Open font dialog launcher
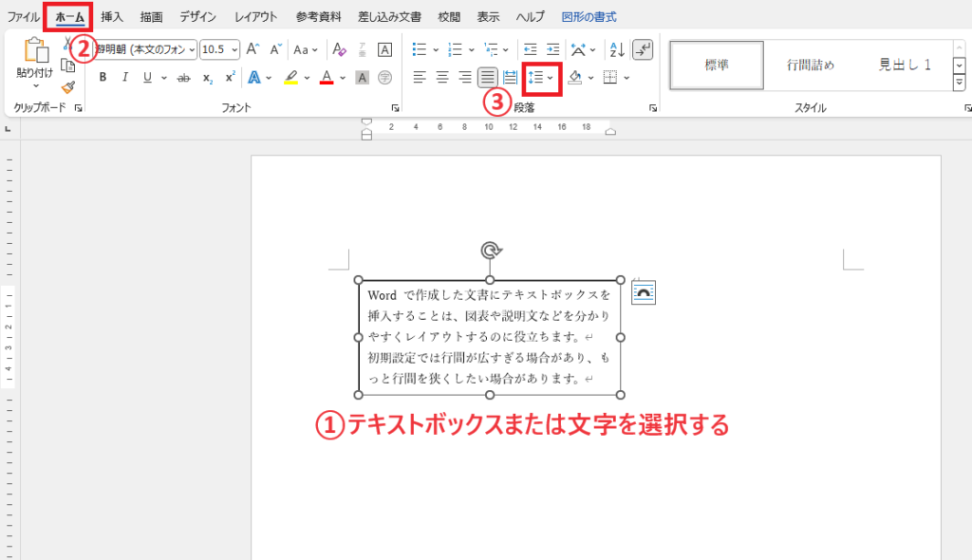This screenshot has height=560, width=972. [396, 108]
